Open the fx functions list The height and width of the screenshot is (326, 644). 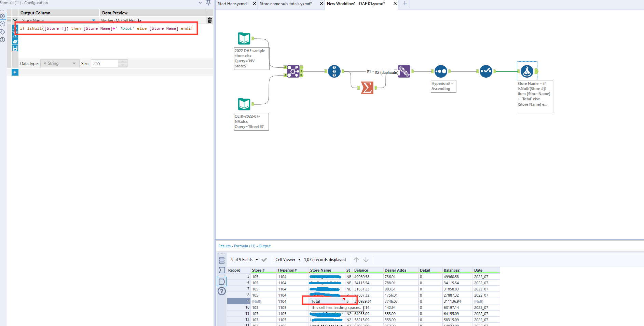(15, 28)
